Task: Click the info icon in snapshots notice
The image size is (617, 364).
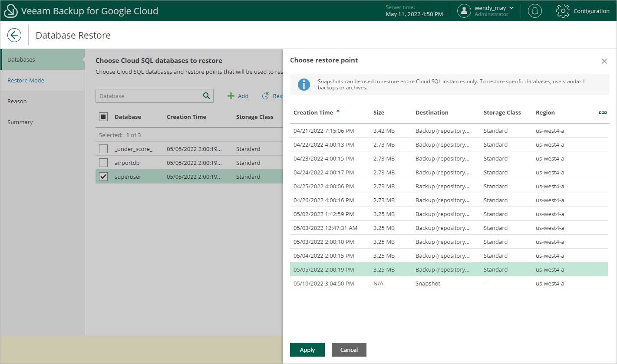Action: (x=304, y=84)
